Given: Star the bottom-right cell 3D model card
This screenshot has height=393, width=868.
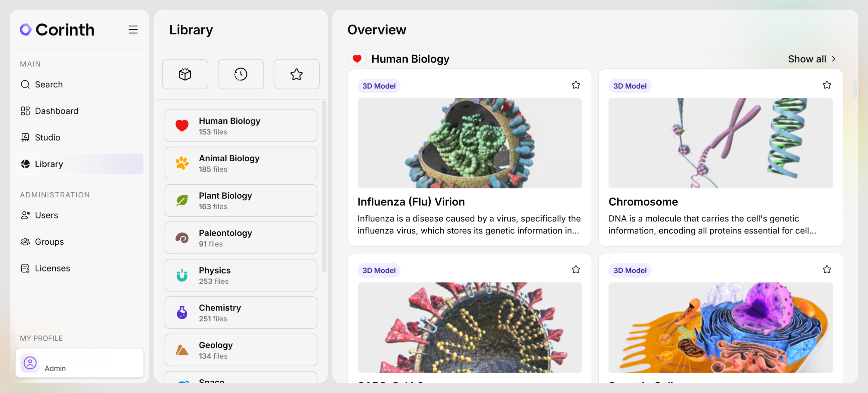Looking at the screenshot, I should pyautogui.click(x=827, y=269).
